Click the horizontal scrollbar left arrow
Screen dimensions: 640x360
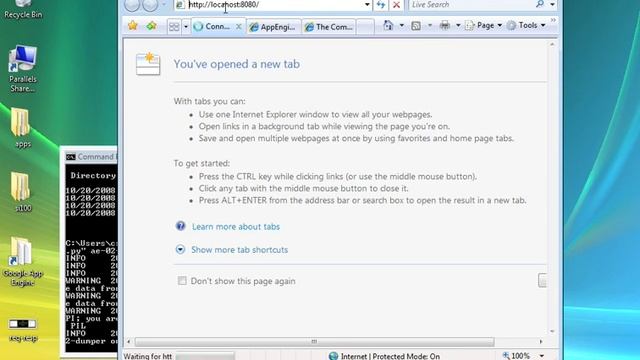click(x=129, y=342)
